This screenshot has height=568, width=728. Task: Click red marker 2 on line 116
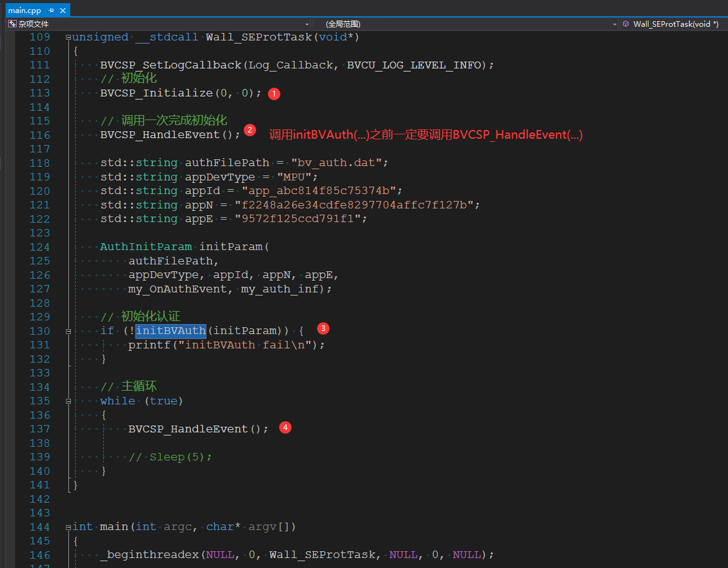[x=249, y=130]
